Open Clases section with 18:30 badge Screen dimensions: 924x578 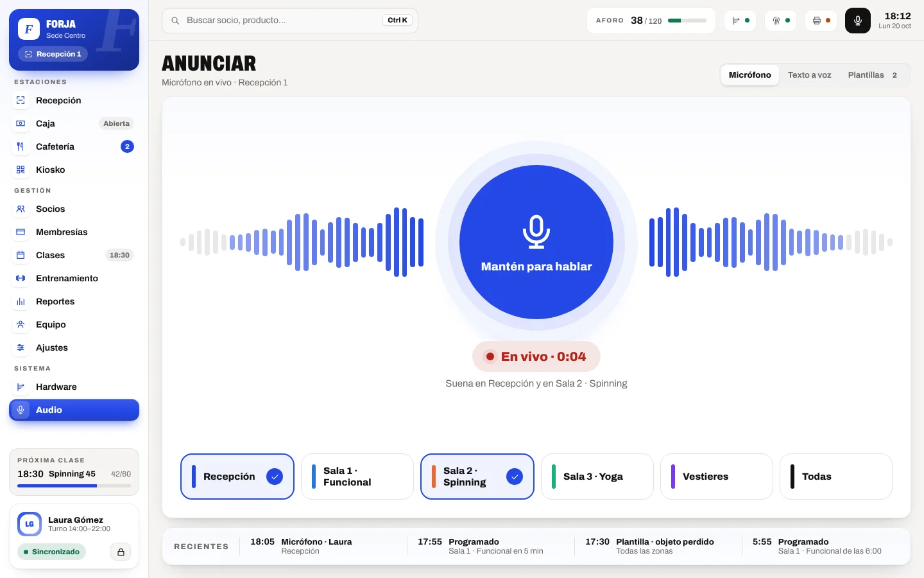tap(74, 255)
